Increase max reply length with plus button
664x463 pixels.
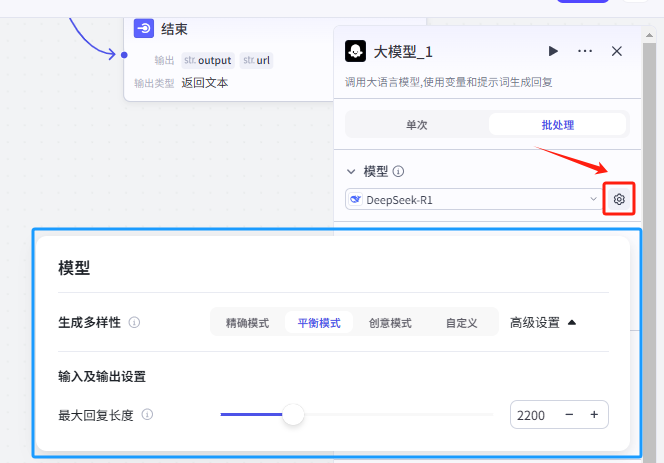[594, 415]
